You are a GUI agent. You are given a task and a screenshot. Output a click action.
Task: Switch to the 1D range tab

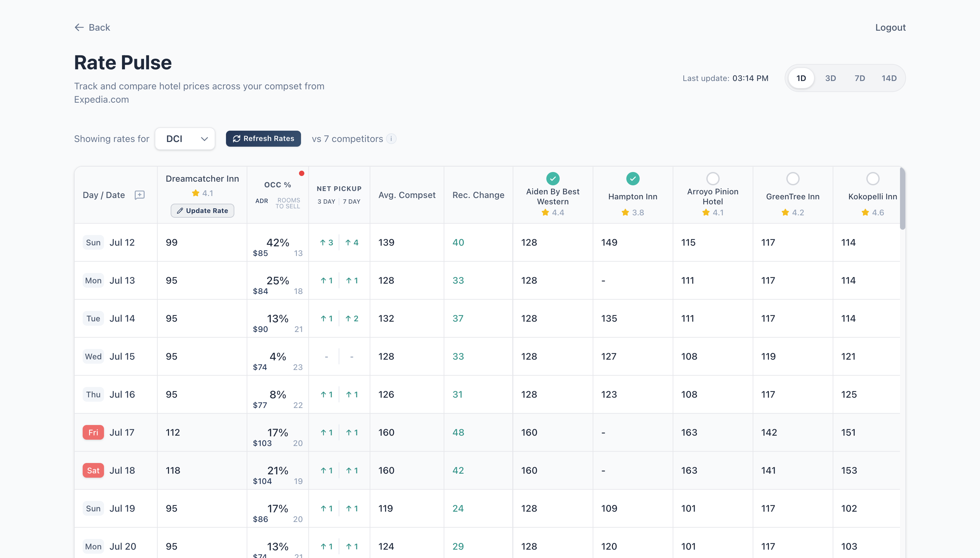tap(801, 78)
